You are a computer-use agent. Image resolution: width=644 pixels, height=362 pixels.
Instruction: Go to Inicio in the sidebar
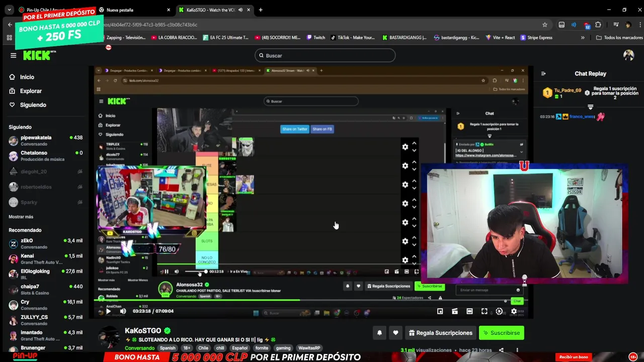(x=22, y=77)
